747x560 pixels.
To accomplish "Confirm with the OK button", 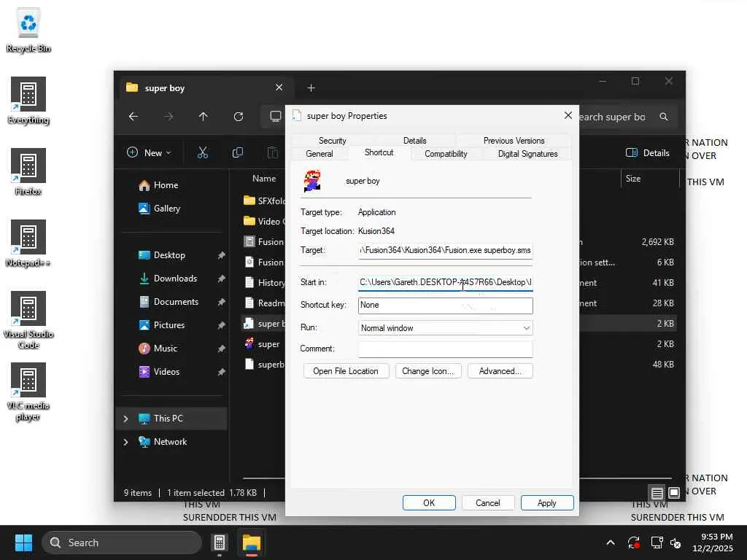I will click(x=429, y=503).
